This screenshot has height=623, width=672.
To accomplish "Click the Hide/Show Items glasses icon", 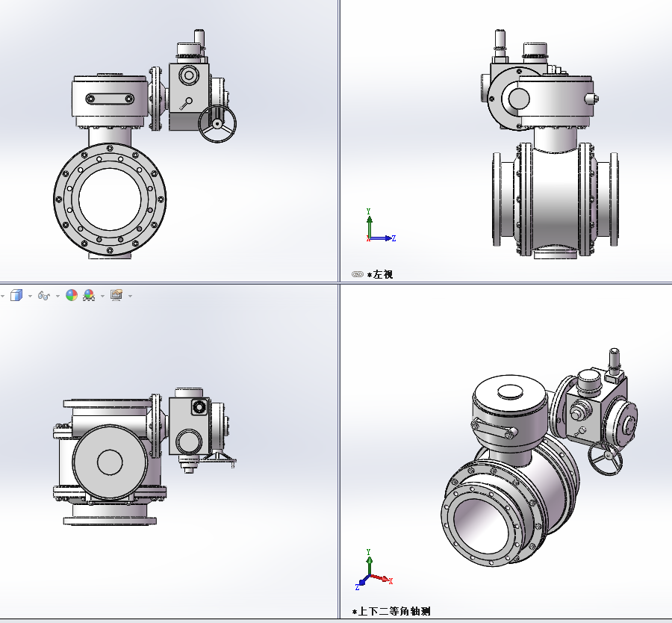I will click(44, 295).
